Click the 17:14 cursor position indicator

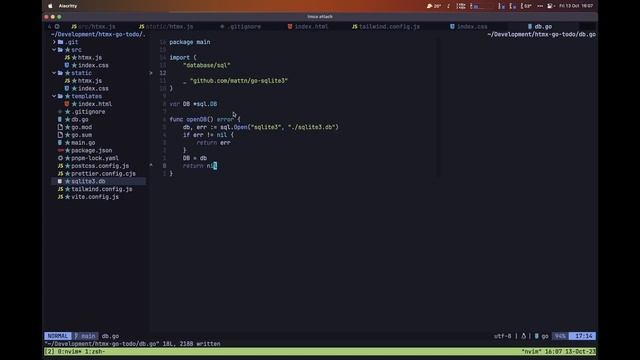583,336
